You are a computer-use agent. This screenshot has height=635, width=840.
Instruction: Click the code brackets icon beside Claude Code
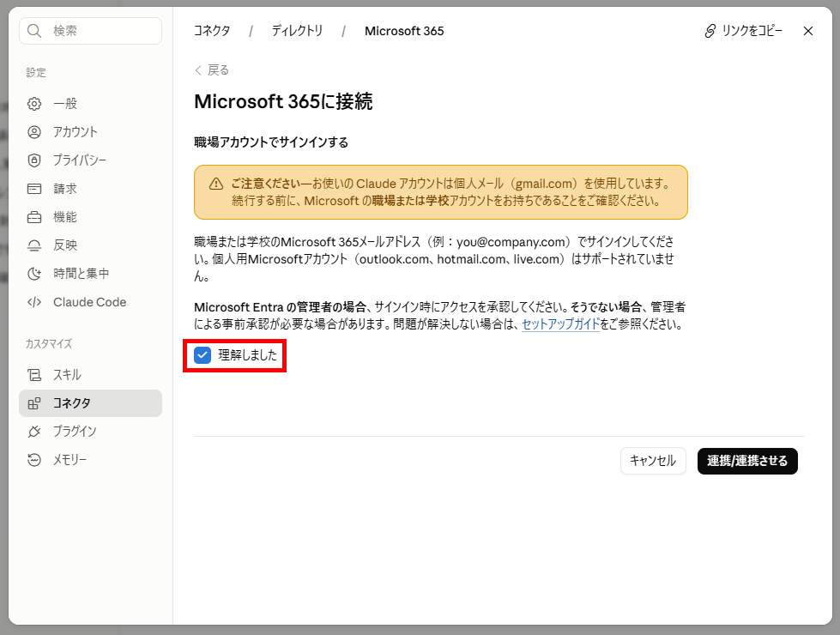34,302
